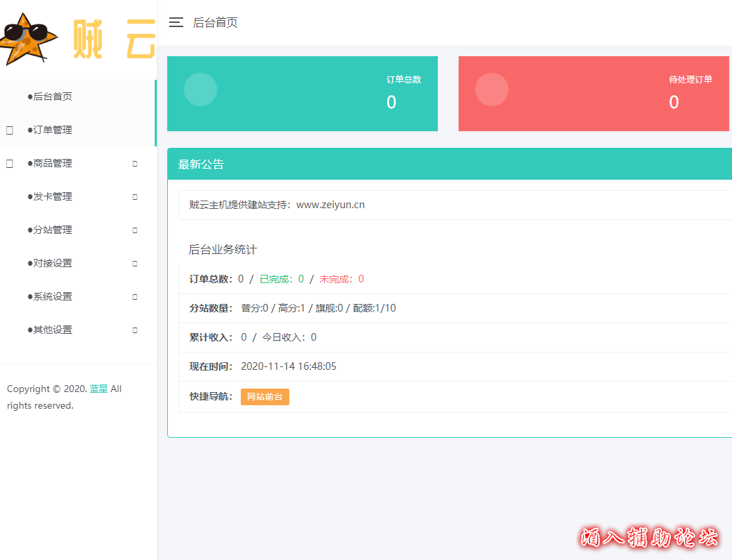
Task: Click the 贼云 brand title text
Action: (x=114, y=40)
